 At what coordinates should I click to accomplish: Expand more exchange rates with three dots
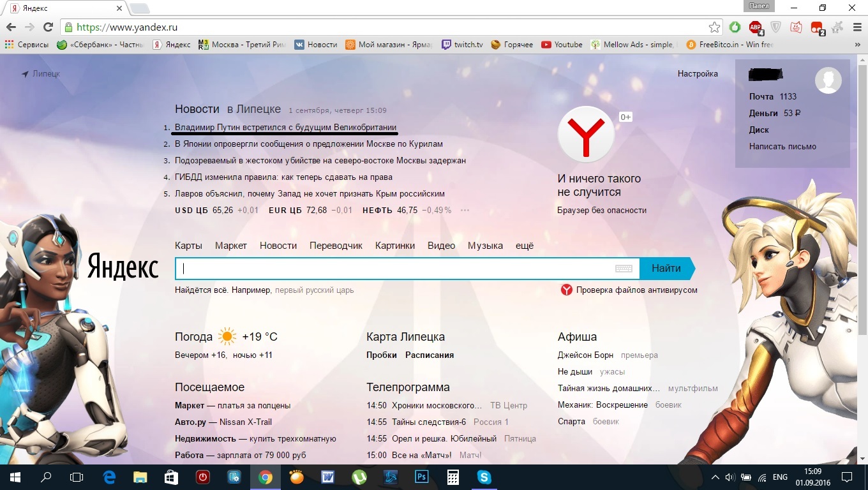tap(465, 211)
